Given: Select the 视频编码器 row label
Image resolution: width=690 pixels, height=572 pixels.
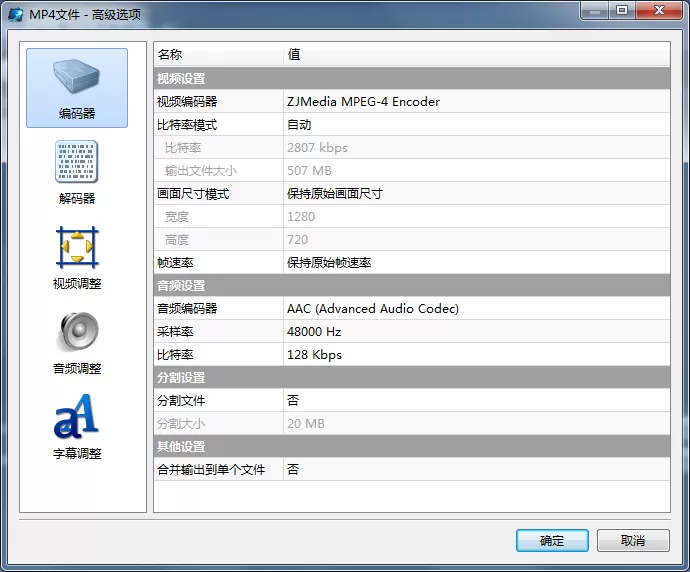Looking at the screenshot, I should [x=187, y=102].
